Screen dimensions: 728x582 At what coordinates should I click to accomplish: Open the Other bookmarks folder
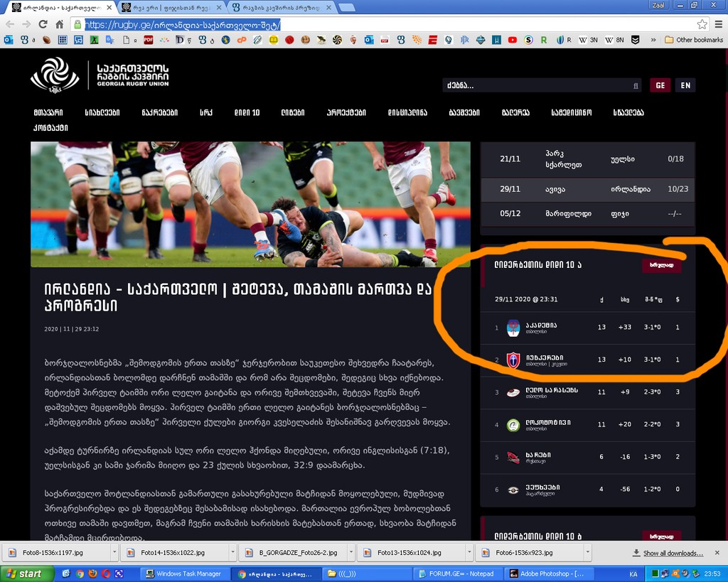694,40
